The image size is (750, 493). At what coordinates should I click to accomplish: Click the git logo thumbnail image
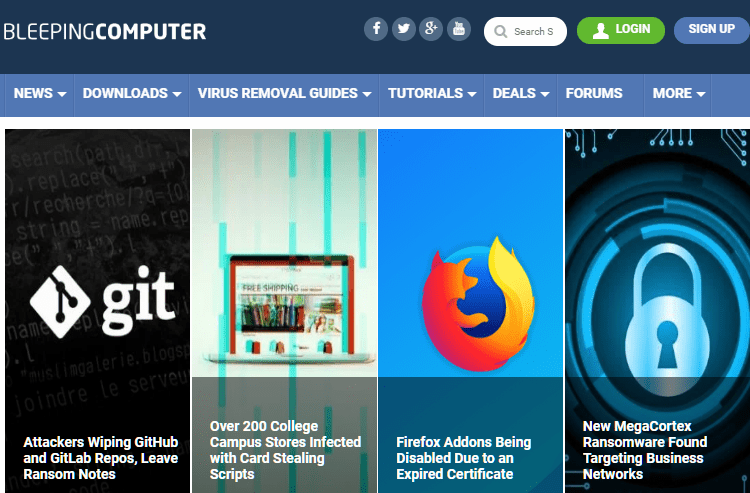click(x=102, y=302)
